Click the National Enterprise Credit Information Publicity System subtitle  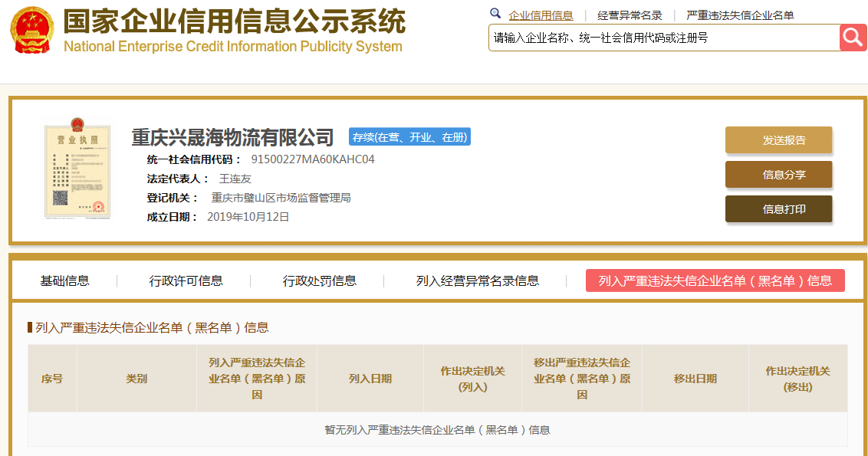click(233, 47)
